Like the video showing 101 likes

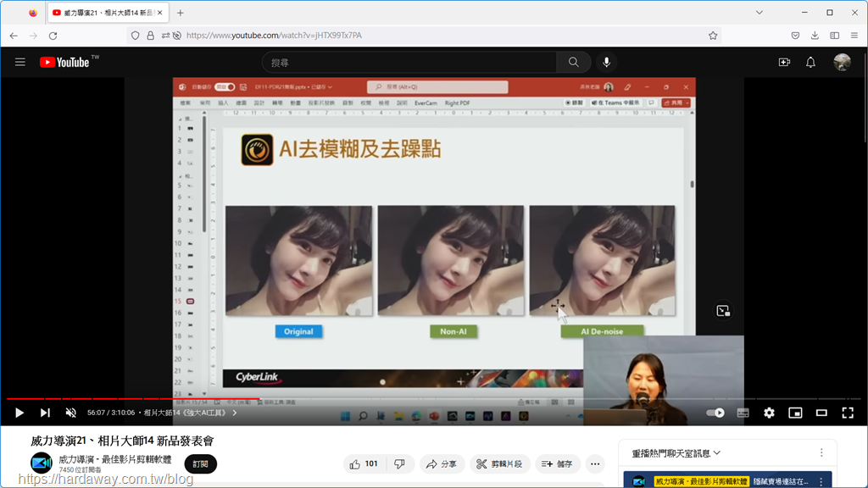[x=364, y=464]
